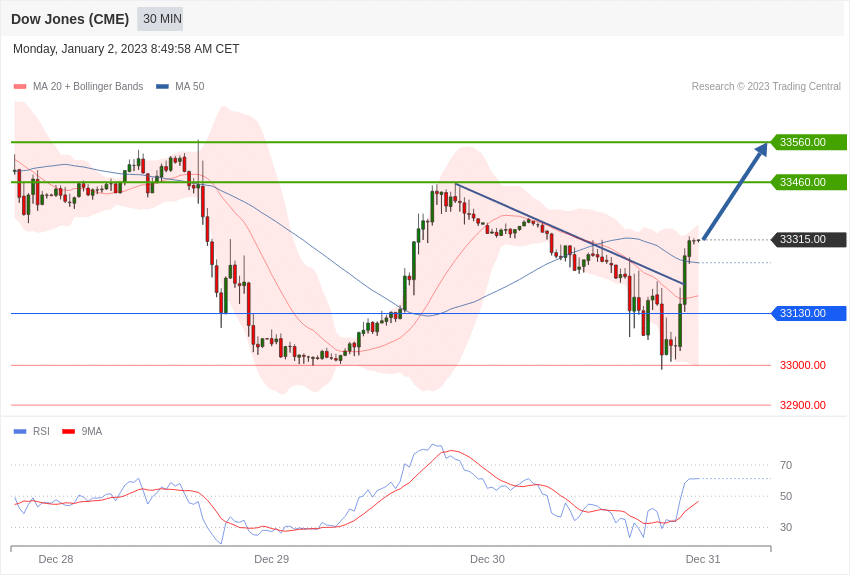
Task: Click the MA 20 + Bollinger Bands legend swatch
Action: tap(20, 87)
